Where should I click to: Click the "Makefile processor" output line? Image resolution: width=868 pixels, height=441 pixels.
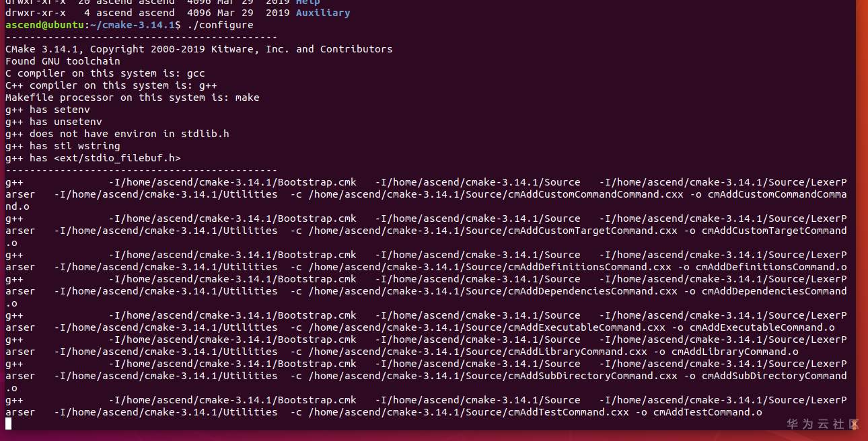(x=132, y=97)
